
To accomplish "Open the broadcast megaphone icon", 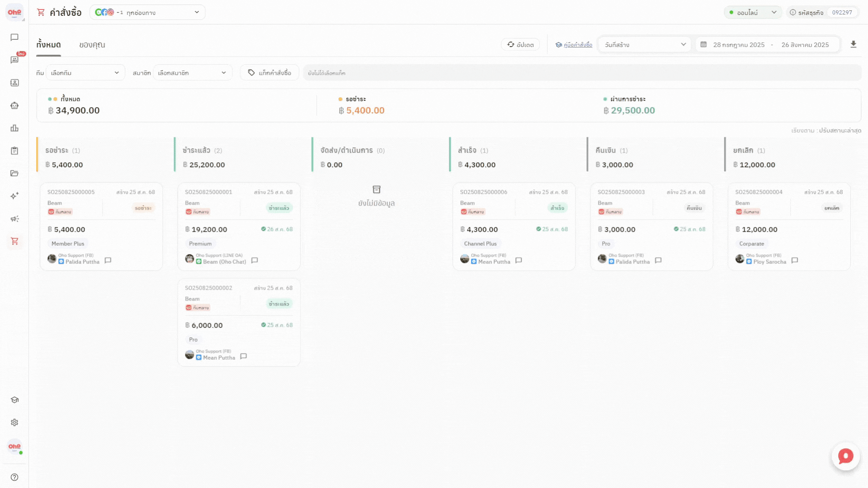I will (14, 219).
